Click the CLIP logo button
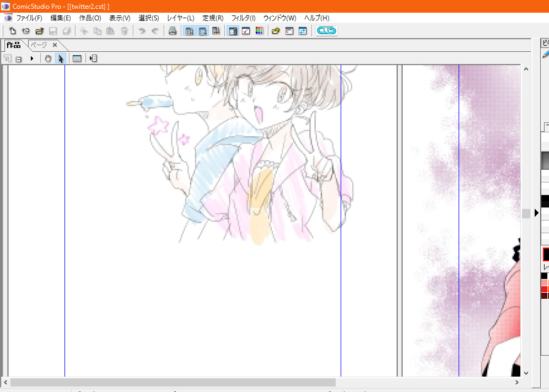The image size is (549, 392). coord(326,31)
